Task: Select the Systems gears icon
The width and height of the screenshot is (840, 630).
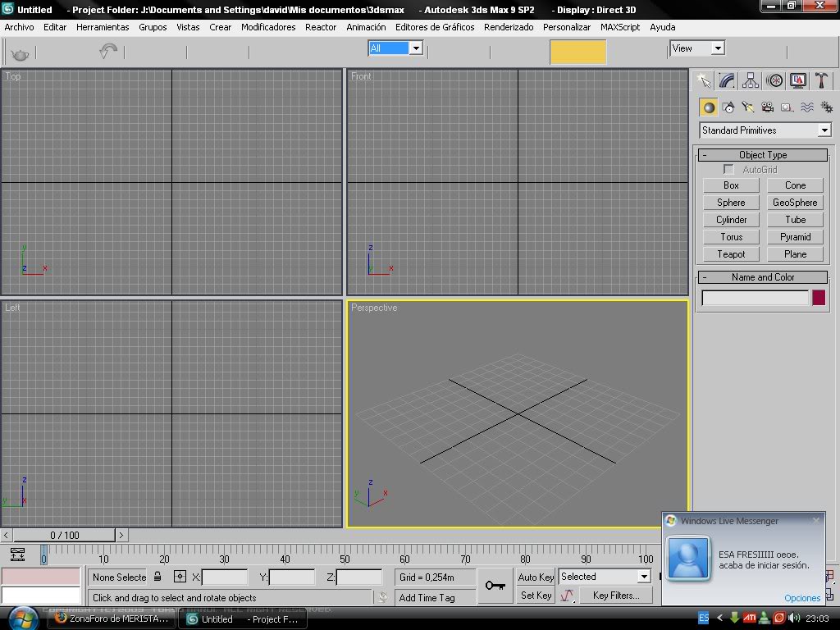Action: click(x=827, y=107)
